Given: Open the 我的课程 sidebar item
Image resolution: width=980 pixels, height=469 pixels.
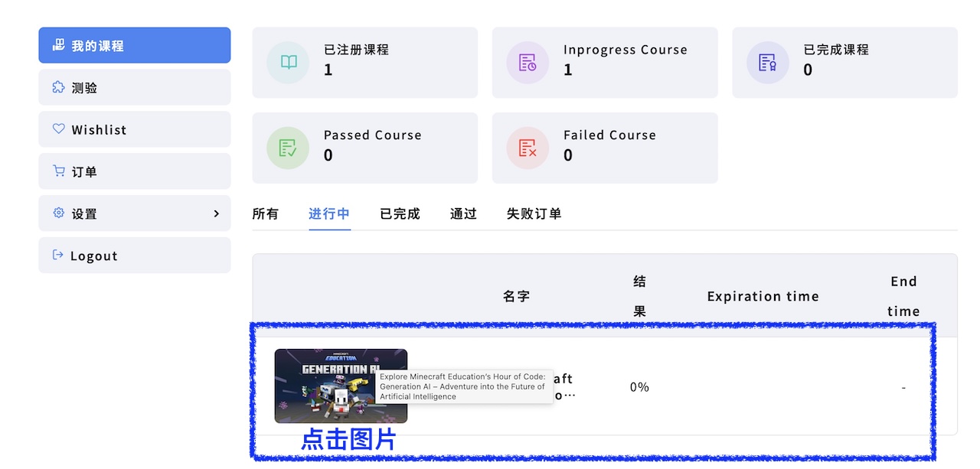Looking at the screenshot, I should pyautogui.click(x=135, y=45).
